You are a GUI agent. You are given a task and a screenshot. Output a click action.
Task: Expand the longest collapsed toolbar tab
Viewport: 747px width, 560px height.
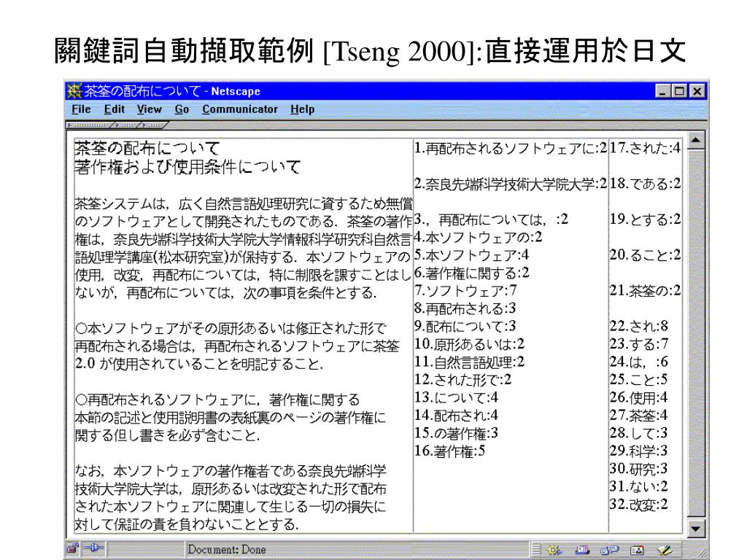[90, 125]
